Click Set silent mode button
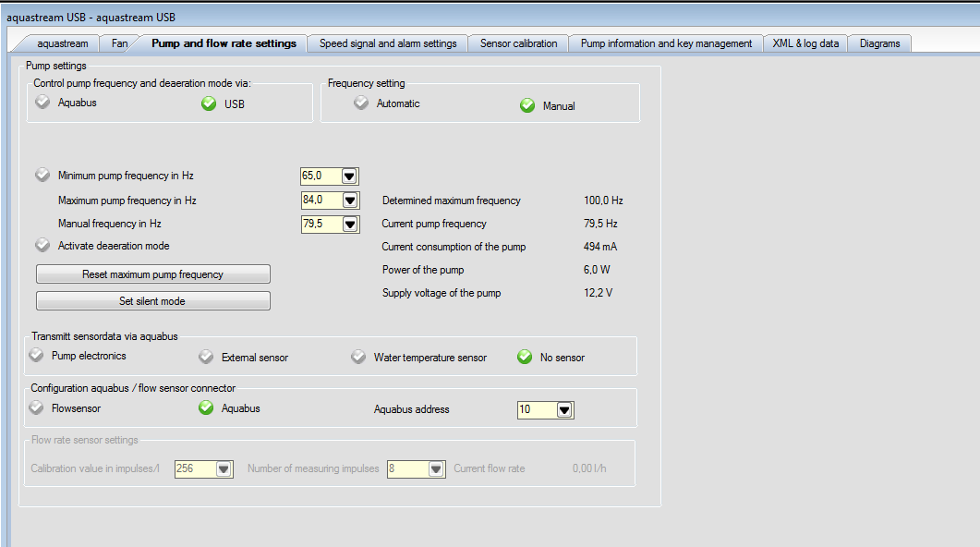This screenshot has height=547, width=980. [153, 300]
